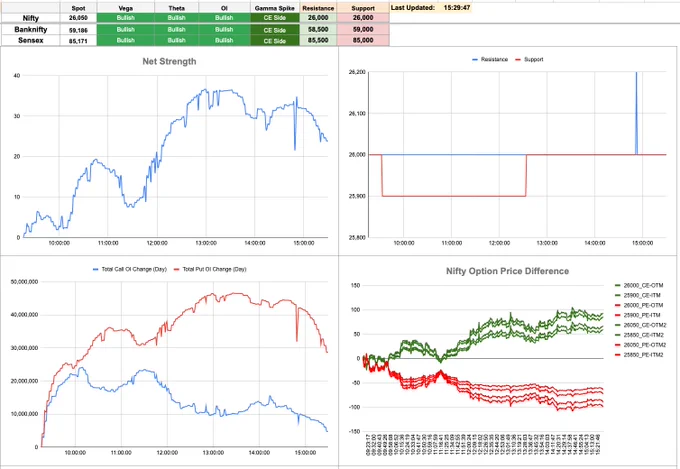Select Banknifty's Vega Bullish cell
This screenshot has width=680, height=469.
click(x=125, y=30)
